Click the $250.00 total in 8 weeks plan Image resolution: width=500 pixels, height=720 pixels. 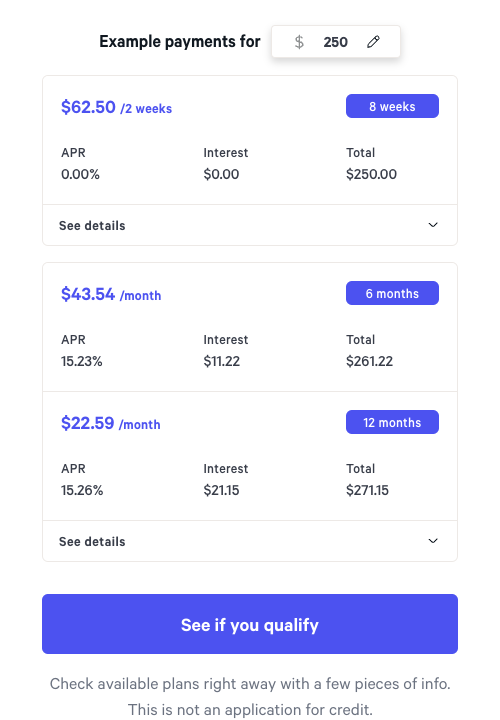click(x=371, y=174)
